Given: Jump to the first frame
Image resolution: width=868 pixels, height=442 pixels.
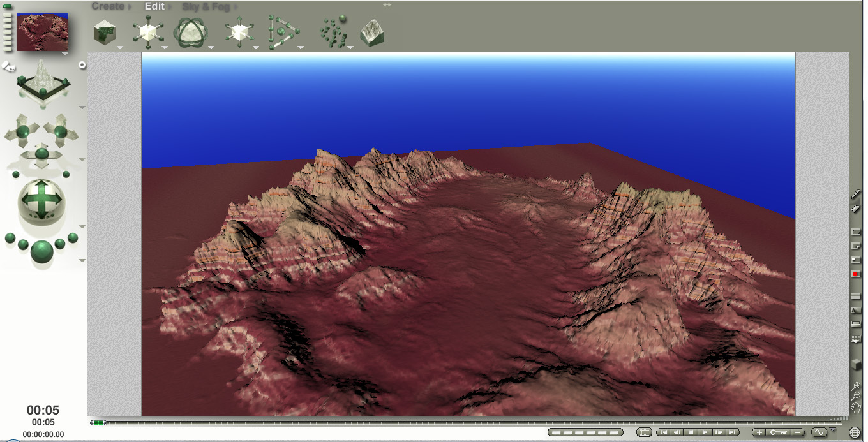Looking at the screenshot, I should tap(663, 432).
